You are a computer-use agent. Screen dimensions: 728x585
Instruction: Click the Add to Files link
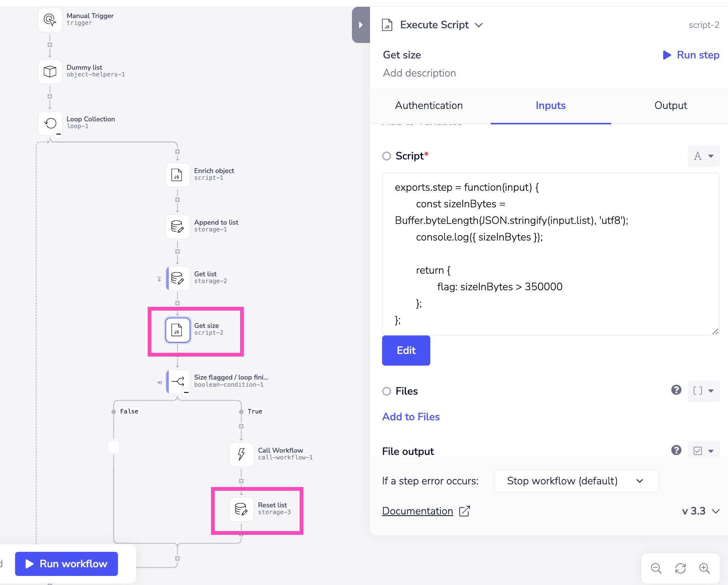[x=411, y=417]
